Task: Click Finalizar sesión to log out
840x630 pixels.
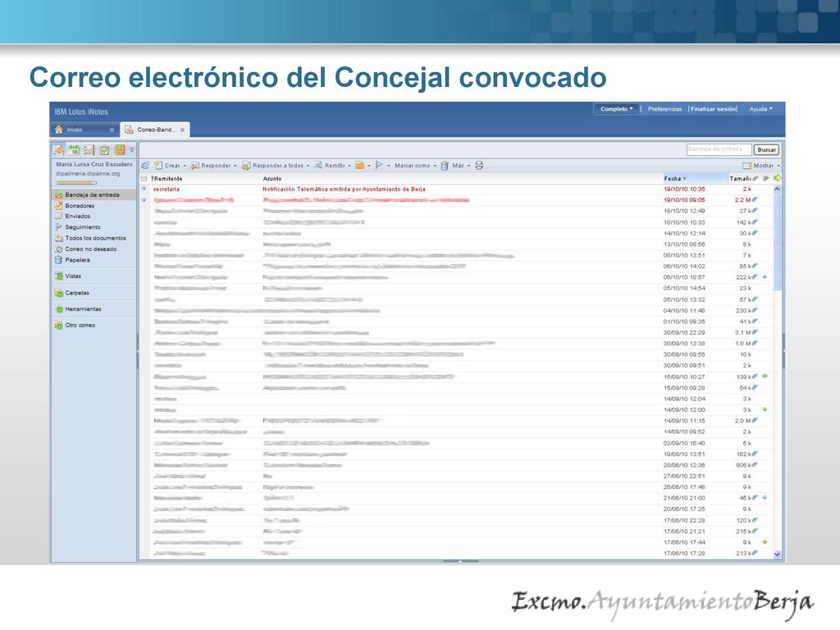Action: [x=714, y=109]
